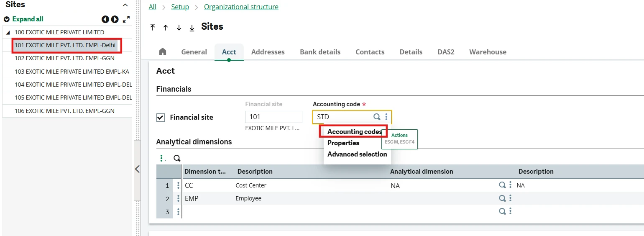Click search icon above Analytical dimensions grid
644x236 pixels.
pos(177,158)
